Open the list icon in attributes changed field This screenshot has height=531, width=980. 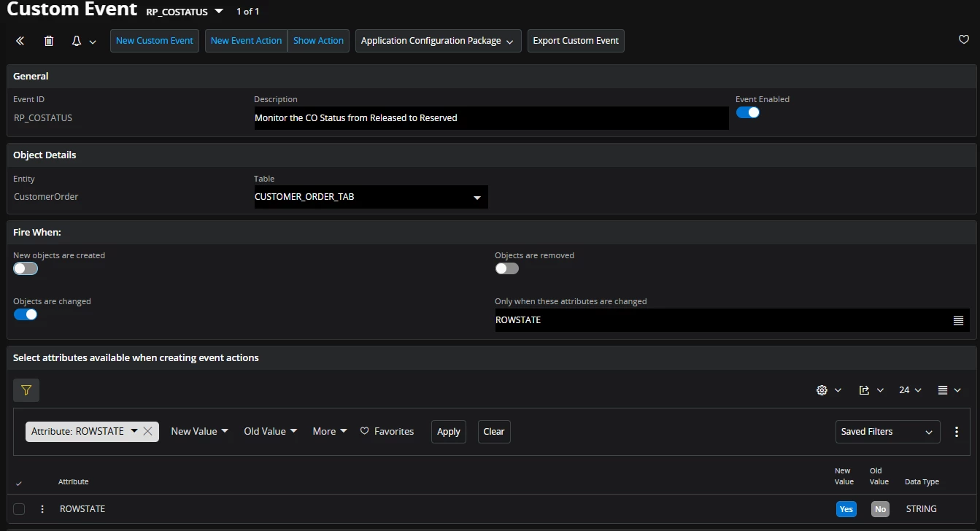pos(958,320)
